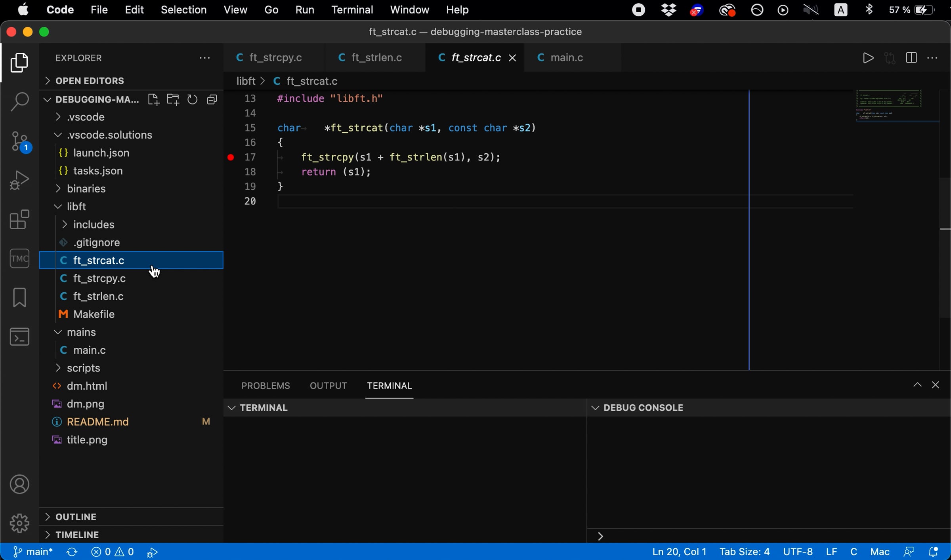Open the Run and Debug view
The height and width of the screenshot is (560, 951).
(x=19, y=180)
